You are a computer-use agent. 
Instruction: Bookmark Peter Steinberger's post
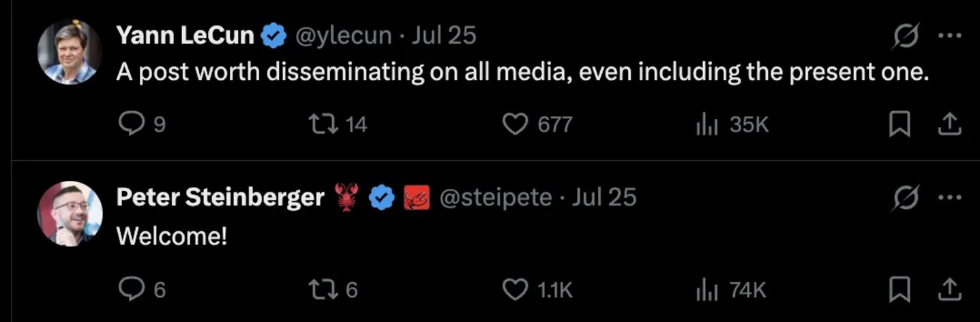(900, 290)
